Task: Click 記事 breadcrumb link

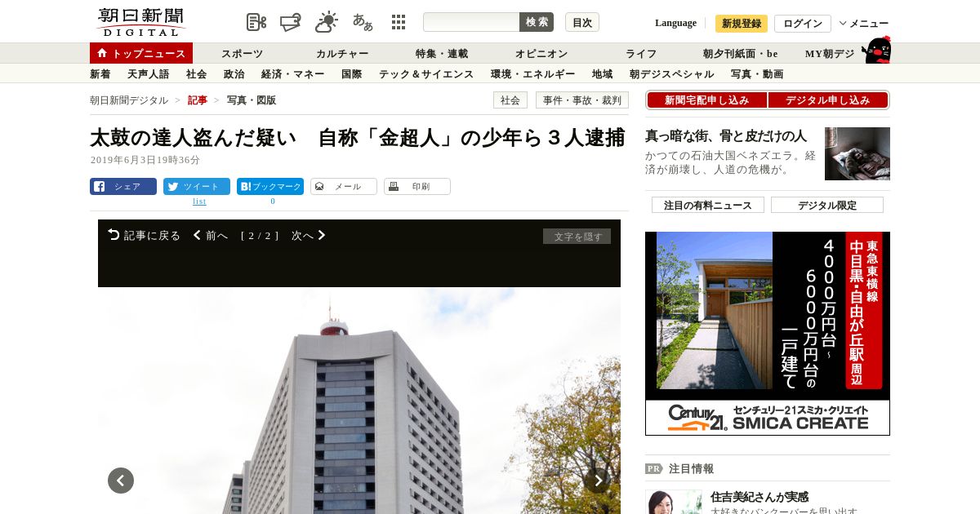Action: pos(198,100)
